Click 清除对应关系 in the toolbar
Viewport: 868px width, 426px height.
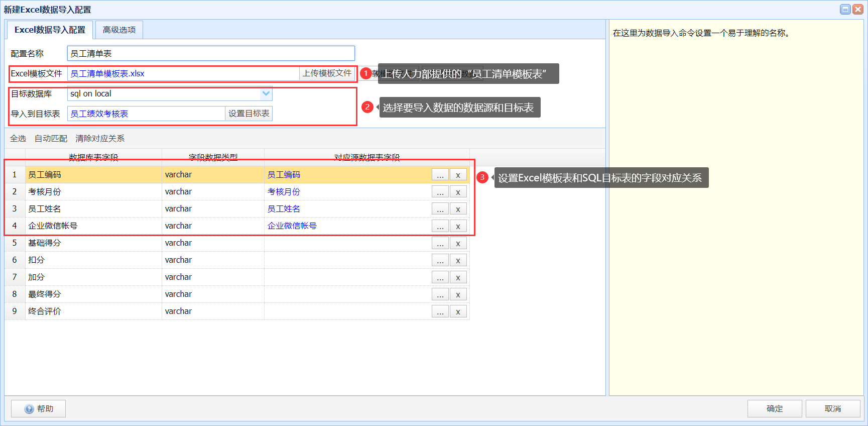point(100,139)
